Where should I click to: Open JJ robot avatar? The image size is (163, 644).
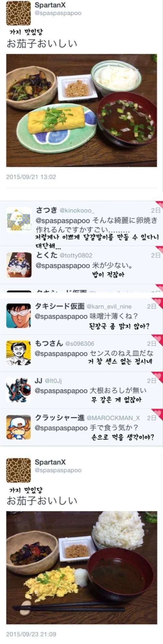pos(18,390)
